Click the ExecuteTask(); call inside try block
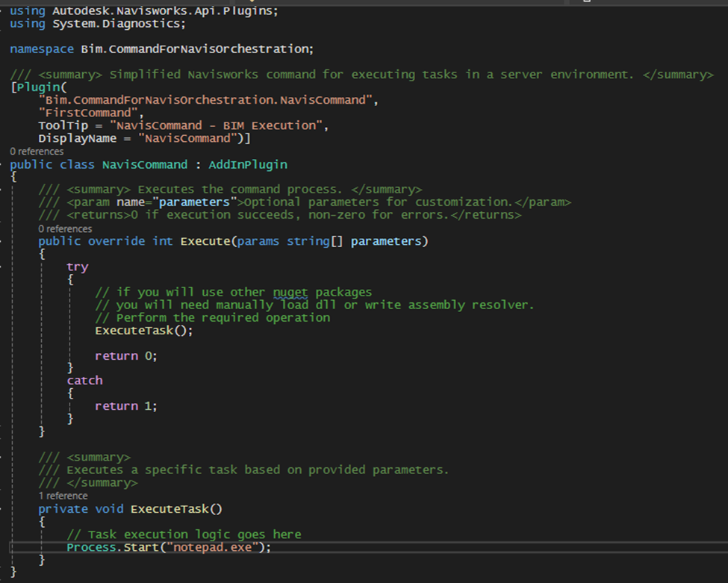This screenshot has height=583, width=728. tap(144, 331)
